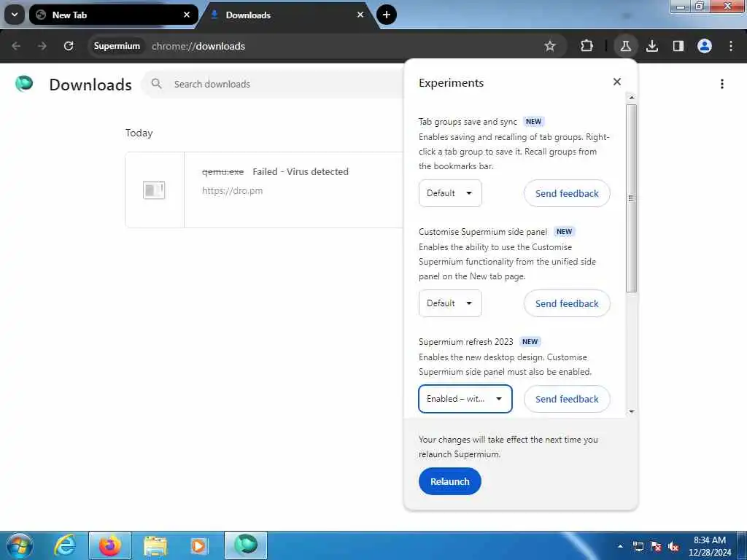The image size is (747, 560).
Task: Show the side panel
Action: (x=678, y=46)
